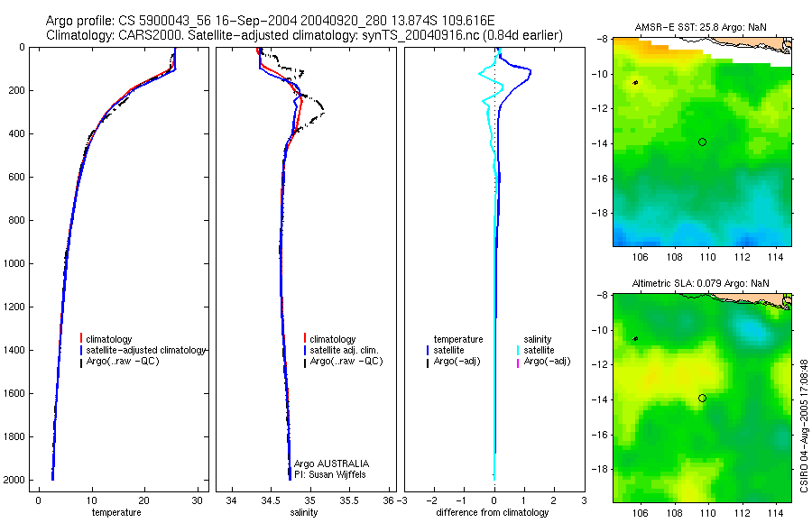
Task: Click the Altimetric SLA map title
Action: pyautogui.click(x=701, y=283)
